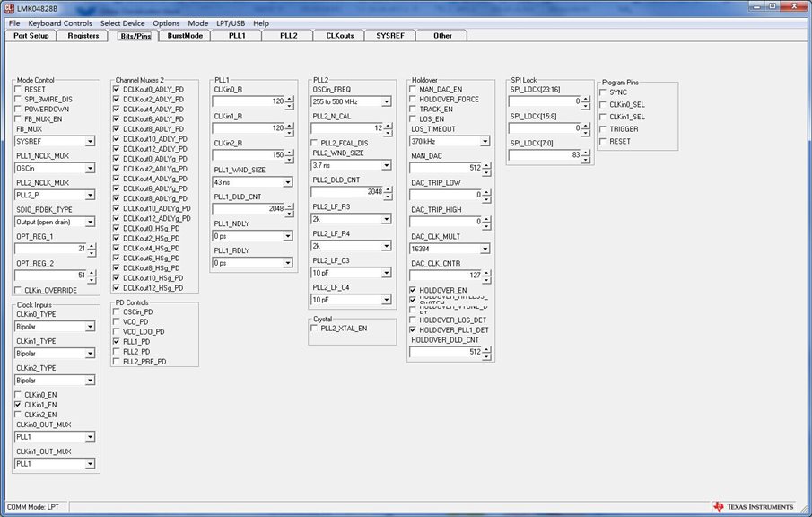Uncheck HOLDOVER_EN checkbox
Screen dimensions: 812x517
tap(413, 290)
